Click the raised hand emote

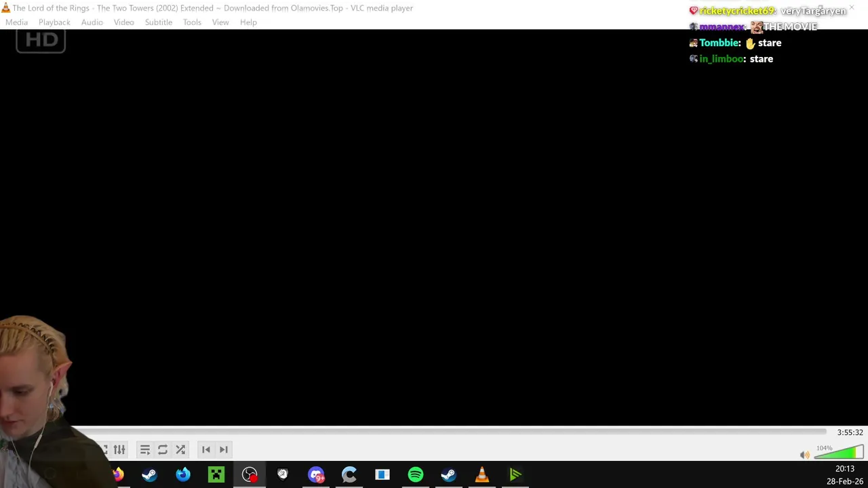coord(750,43)
